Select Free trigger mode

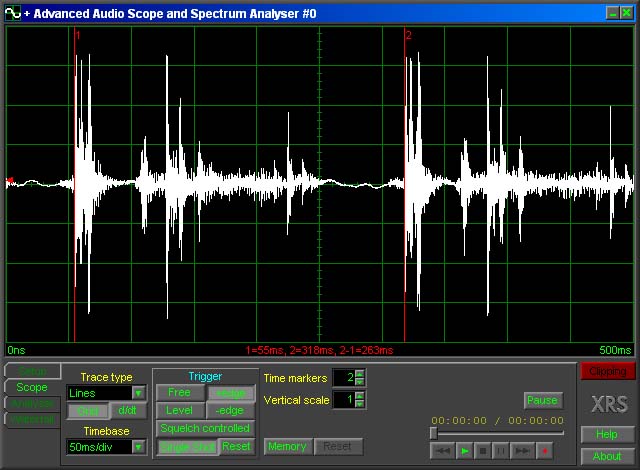pyautogui.click(x=180, y=392)
